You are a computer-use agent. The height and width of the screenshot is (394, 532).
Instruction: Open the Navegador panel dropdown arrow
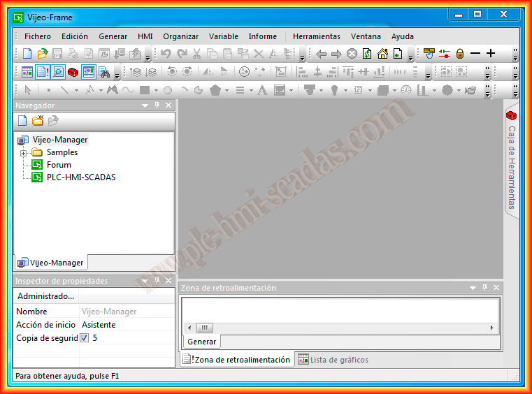pos(145,105)
